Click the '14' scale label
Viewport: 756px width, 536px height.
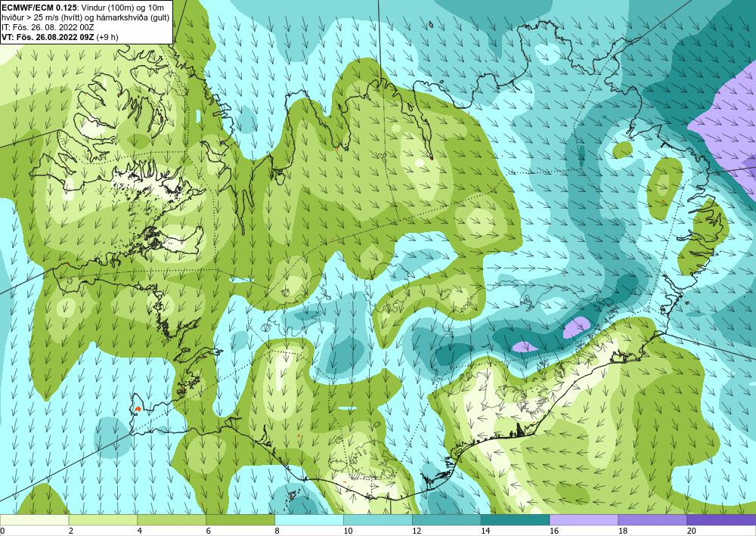[x=485, y=531]
